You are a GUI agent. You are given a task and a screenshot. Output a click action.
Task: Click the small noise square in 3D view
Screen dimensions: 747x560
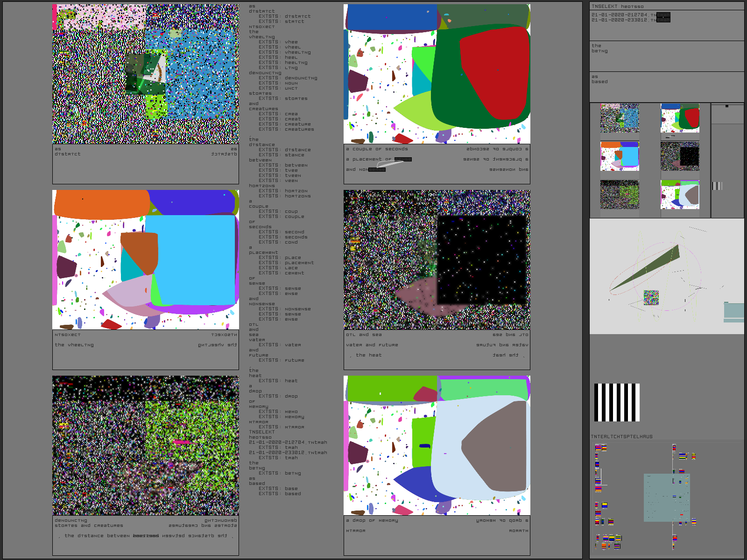(x=651, y=297)
